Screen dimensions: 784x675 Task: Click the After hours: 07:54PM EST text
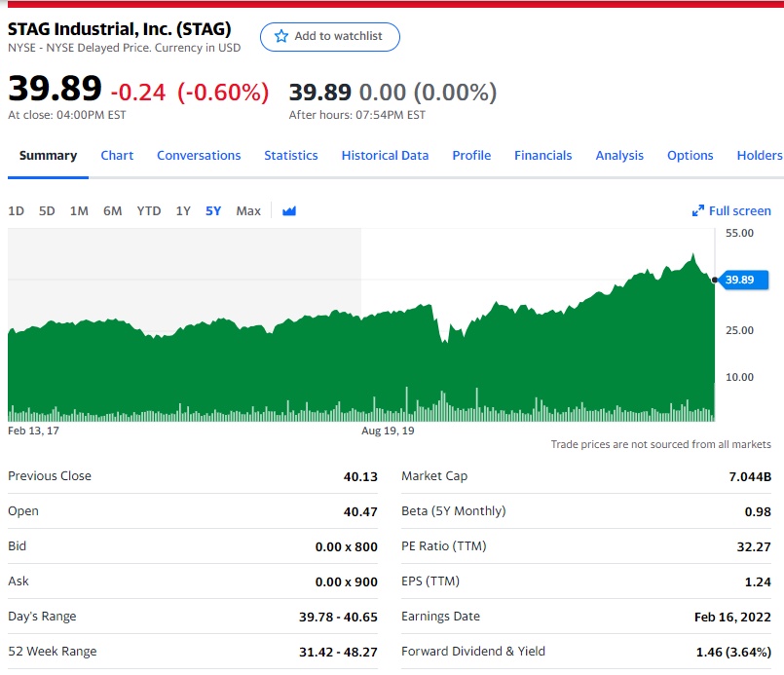(x=357, y=115)
